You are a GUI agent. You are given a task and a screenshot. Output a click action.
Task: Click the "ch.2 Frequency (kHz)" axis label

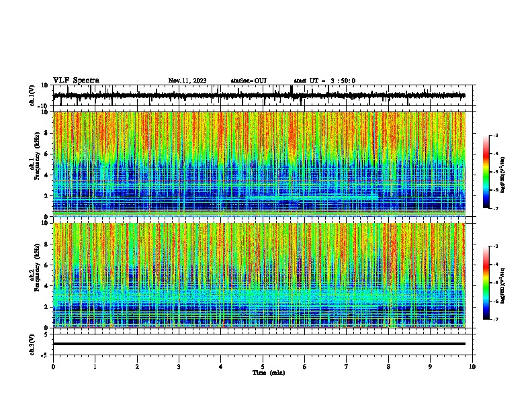(35, 267)
